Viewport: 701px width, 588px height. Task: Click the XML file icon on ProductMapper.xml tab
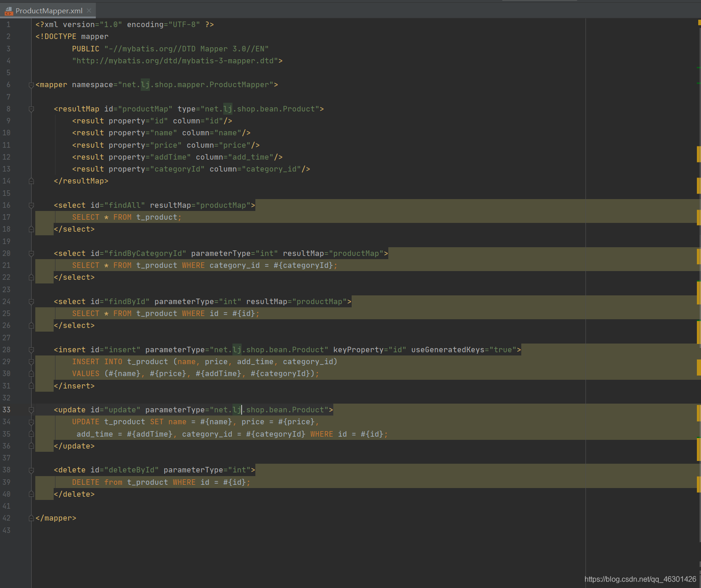coord(9,11)
